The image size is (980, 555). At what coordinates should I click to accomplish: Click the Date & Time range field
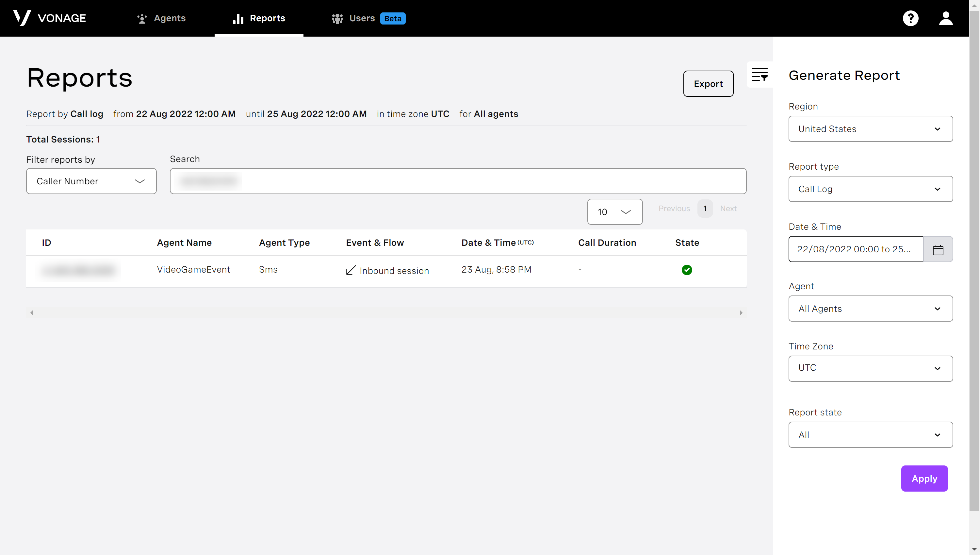tap(856, 249)
